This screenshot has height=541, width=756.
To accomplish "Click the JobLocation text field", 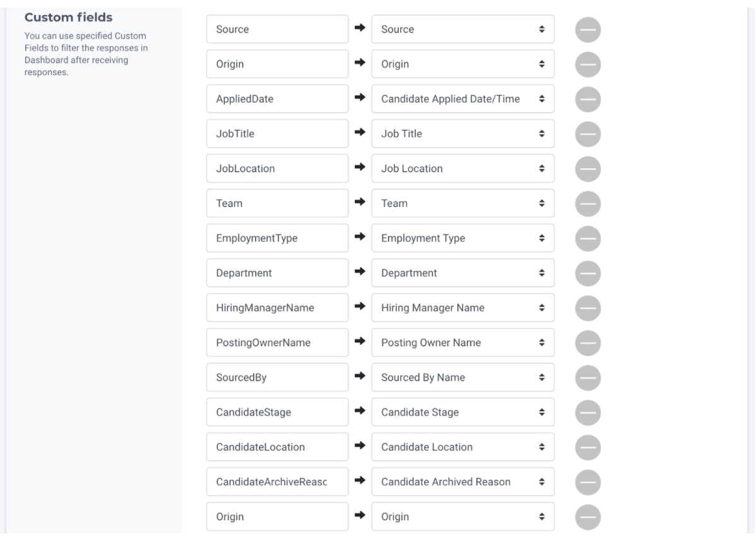I will [277, 168].
